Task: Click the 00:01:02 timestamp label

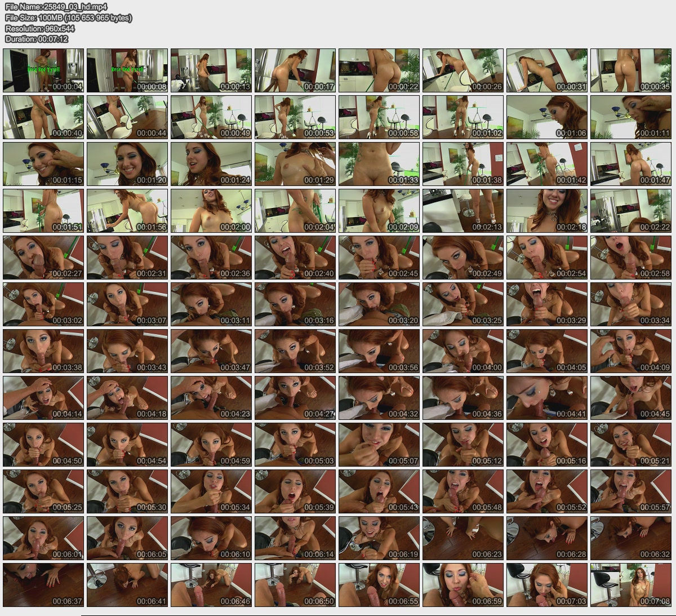Action: (487, 134)
